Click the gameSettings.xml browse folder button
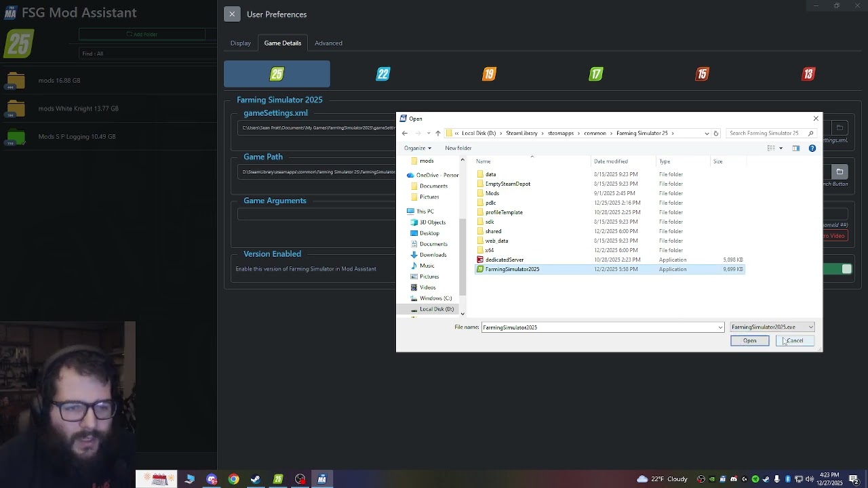 [x=840, y=127]
